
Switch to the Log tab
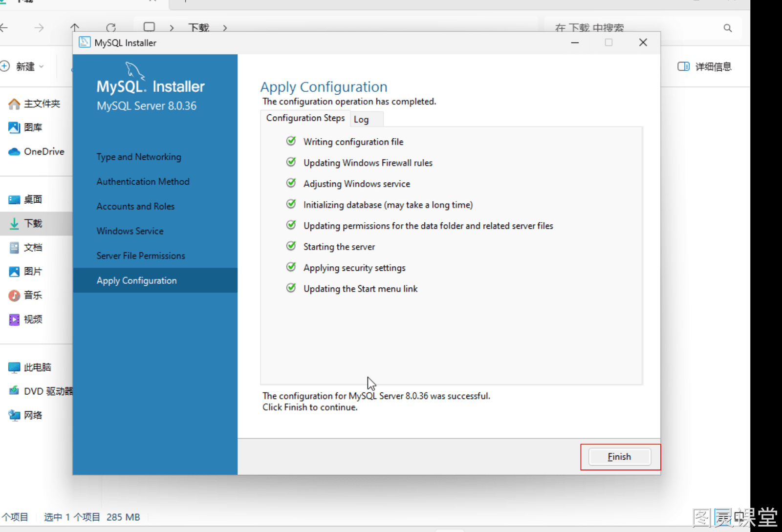click(x=361, y=120)
